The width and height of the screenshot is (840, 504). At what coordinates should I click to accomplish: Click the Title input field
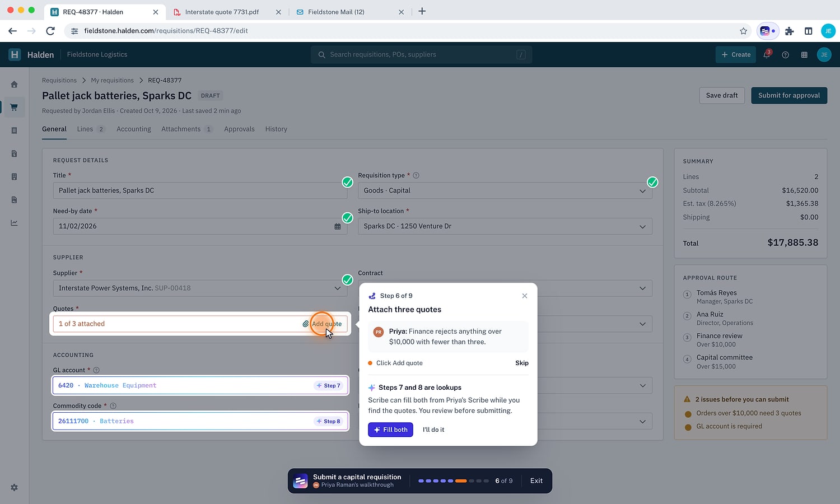click(200, 190)
